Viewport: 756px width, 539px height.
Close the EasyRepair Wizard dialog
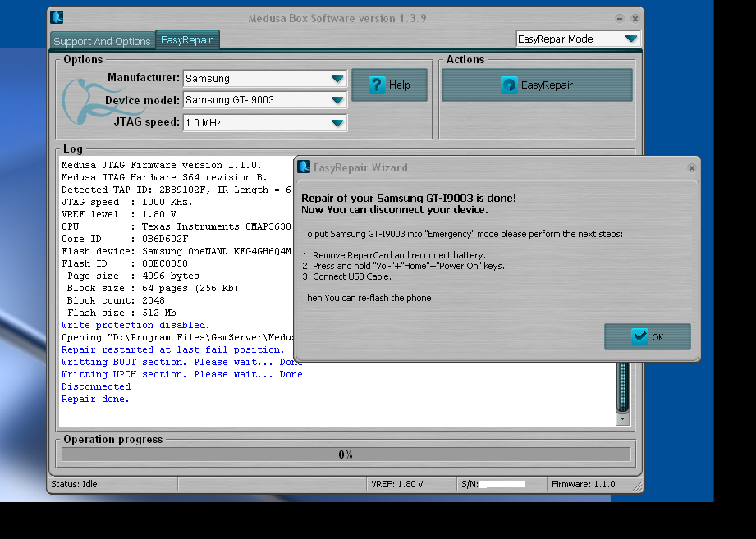pos(691,167)
